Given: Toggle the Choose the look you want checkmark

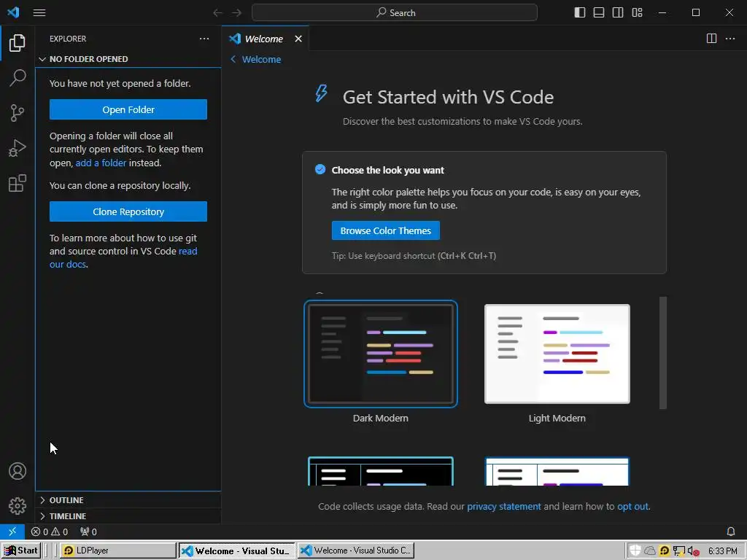Looking at the screenshot, I should pos(320,169).
